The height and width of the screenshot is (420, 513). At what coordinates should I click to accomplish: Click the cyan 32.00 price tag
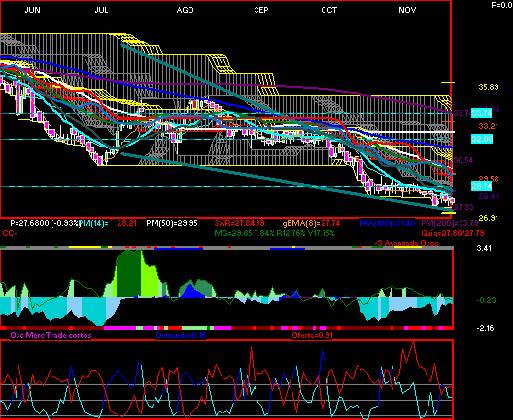pos(482,139)
